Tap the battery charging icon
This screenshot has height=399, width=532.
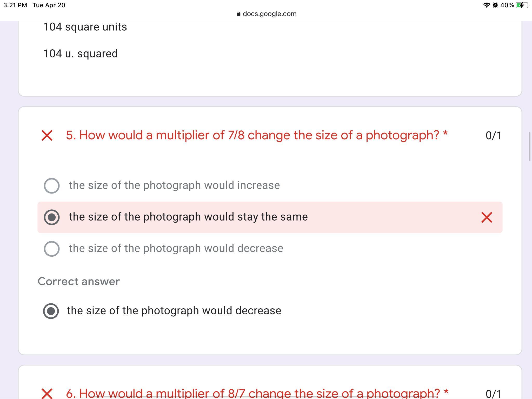pyautogui.click(x=521, y=5)
